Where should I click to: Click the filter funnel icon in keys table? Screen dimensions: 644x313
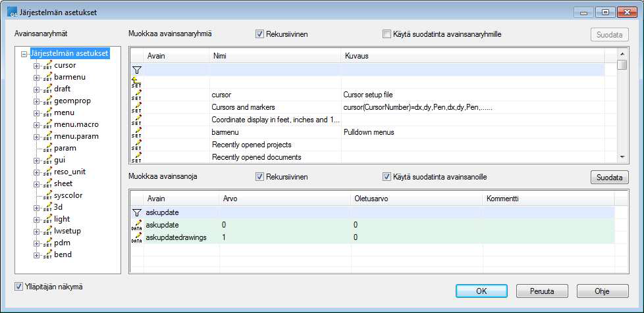[x=137, y=213]
